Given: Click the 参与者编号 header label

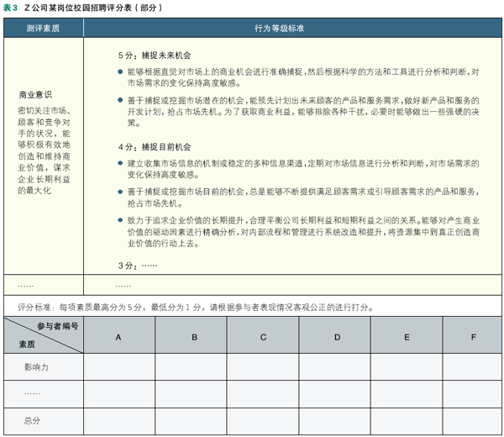Looking at the screenshot, I should (x=57, y=327).
